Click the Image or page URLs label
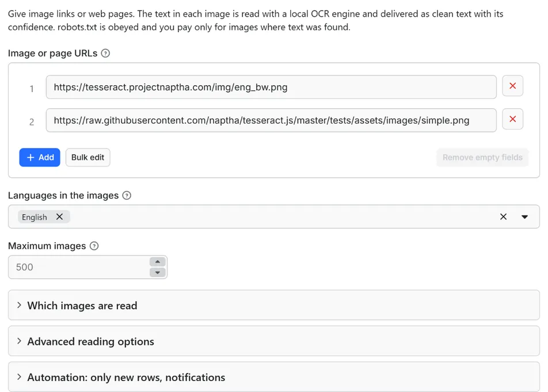Image resolution: width=548 pixels, height=392 pixels. coord(53,53)
